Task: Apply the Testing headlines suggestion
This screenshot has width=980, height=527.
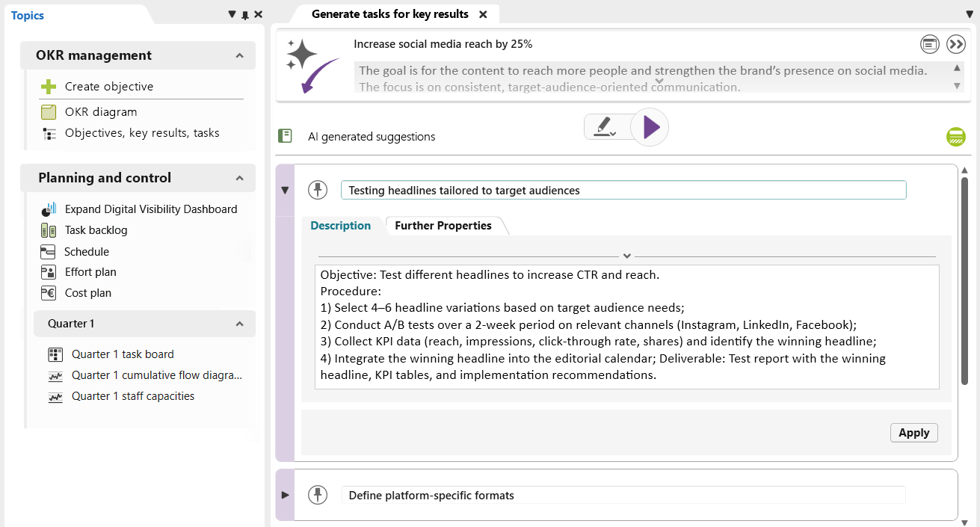Action: pyautogui.click(x=913, y=432)
